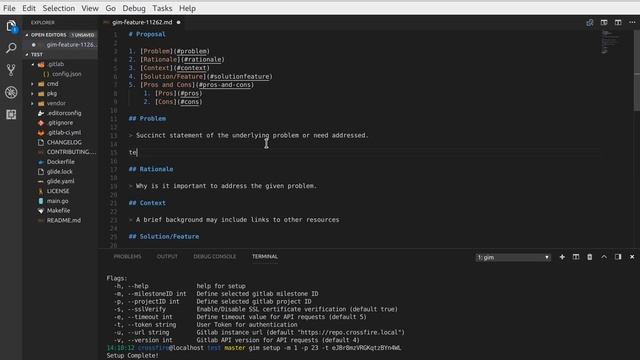Switch to the Terminal panel tab

click(x=265, y=257)
